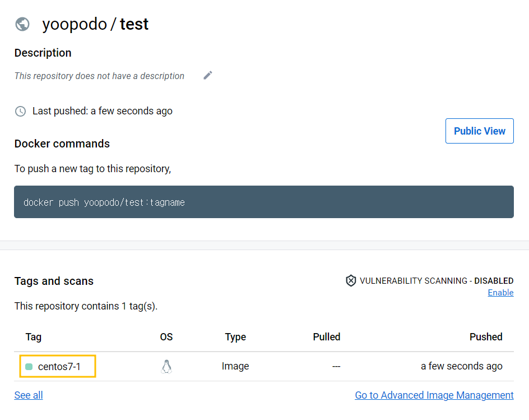Open the Public View page
Screen dimensions: 529x420
click(479, 131)
